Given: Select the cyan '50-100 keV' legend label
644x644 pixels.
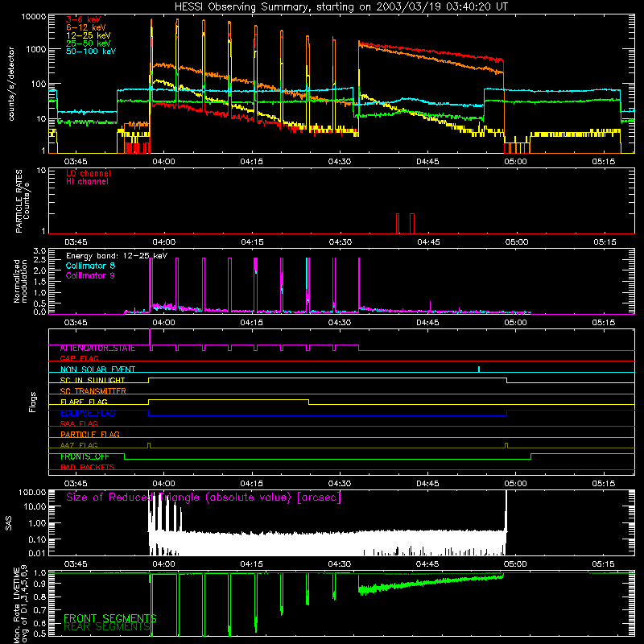Looking at the screenshot, I should click(x=91, y=51).
